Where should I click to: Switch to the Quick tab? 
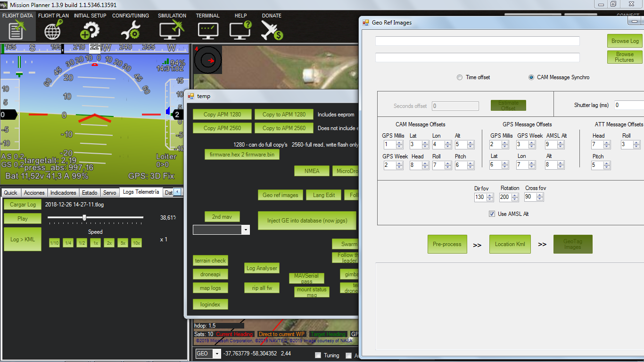[11, 193]
